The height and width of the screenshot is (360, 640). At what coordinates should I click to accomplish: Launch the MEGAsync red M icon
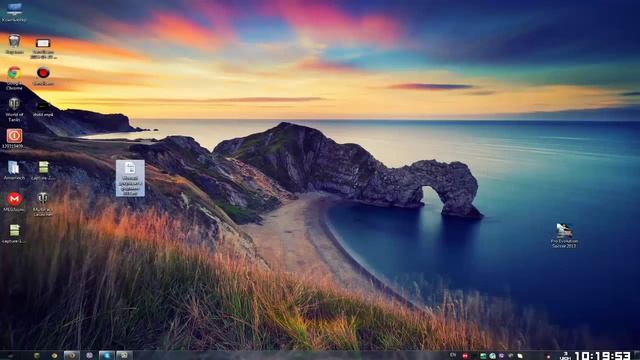click(x=14, y=202)
